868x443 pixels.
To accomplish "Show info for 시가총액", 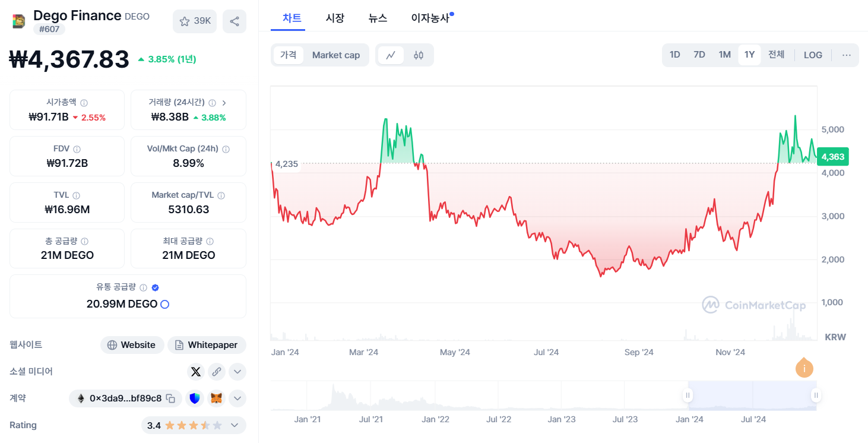I will [84, 103].
